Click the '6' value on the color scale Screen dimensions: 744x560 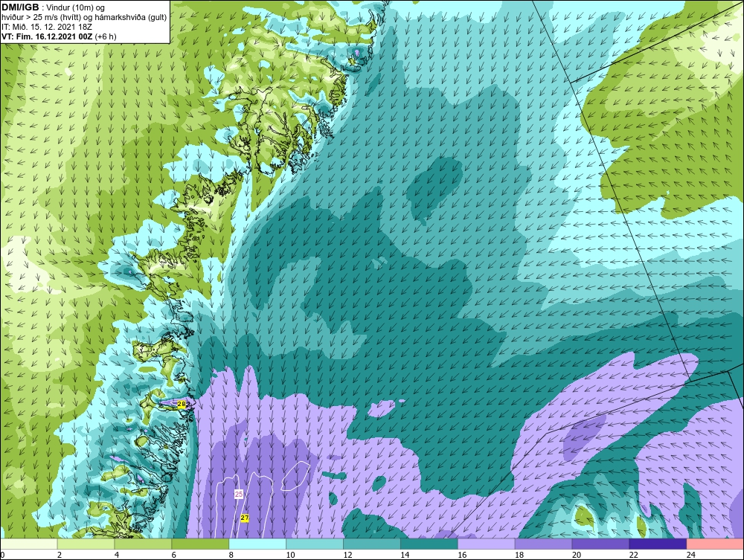coord(173,555)
